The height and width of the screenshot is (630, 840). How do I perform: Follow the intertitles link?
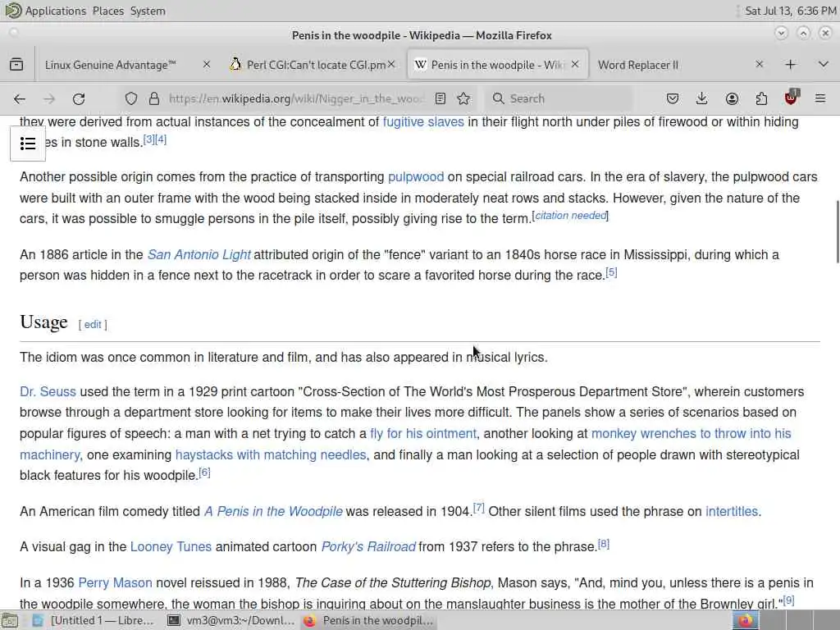pos(732,512)
